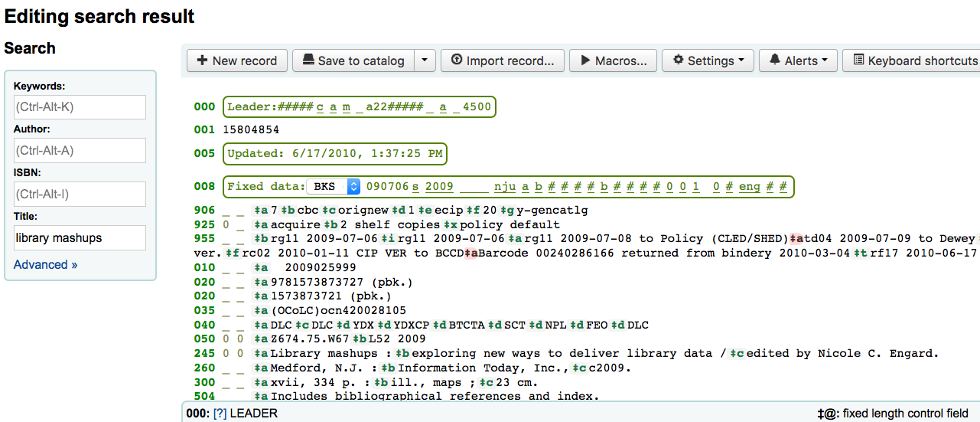The width and height of the screenshot is (980, 422).
Task: Click the ISBN search input
Action: [x=80, y=194]
